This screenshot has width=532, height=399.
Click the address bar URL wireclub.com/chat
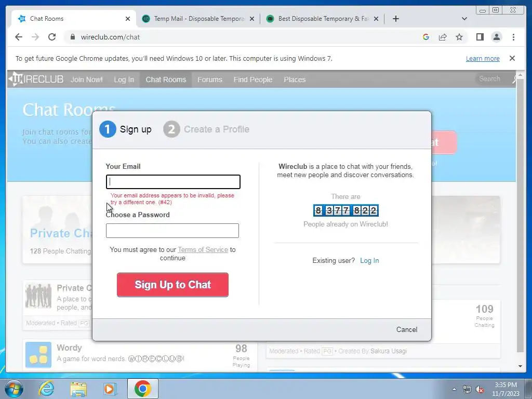[110, 37]
